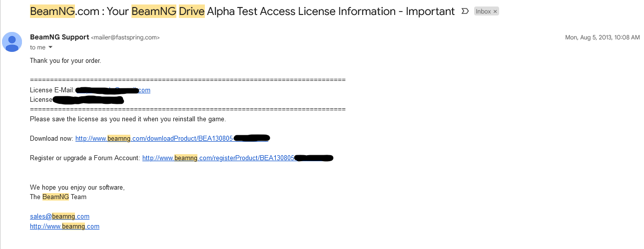644x249 pixels.
Task: Click the blacked-out License key value
Action: click(88, 100)
